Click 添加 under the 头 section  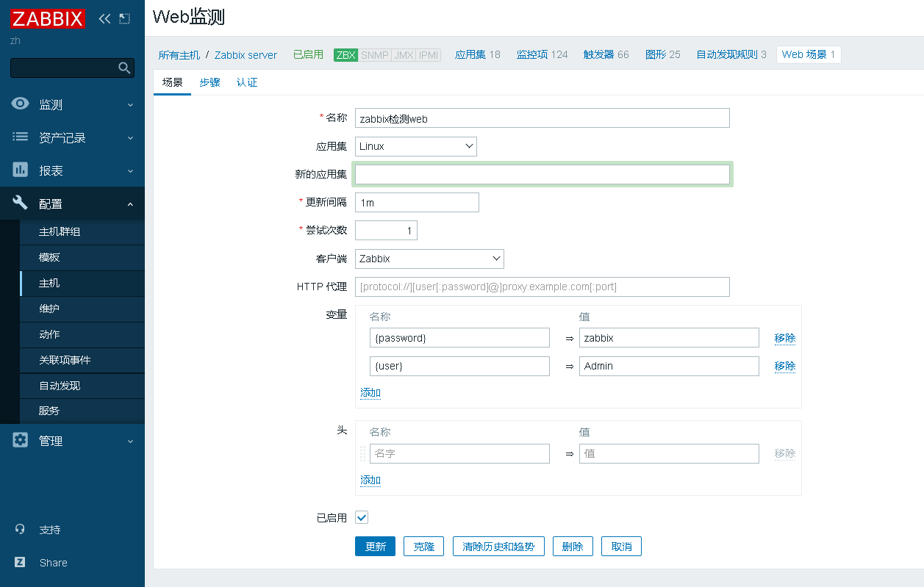(x=370, y=480)
